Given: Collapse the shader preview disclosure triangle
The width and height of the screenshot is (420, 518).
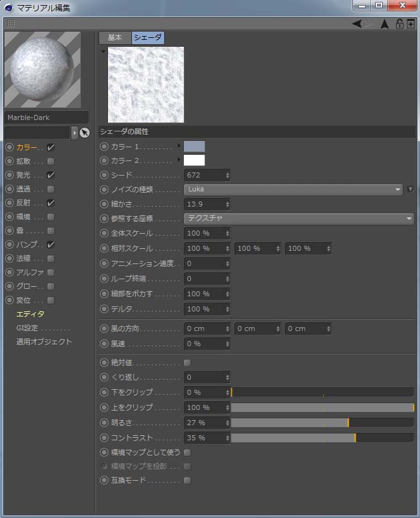Looking at the screenshot, I should (x=104, y=50).
